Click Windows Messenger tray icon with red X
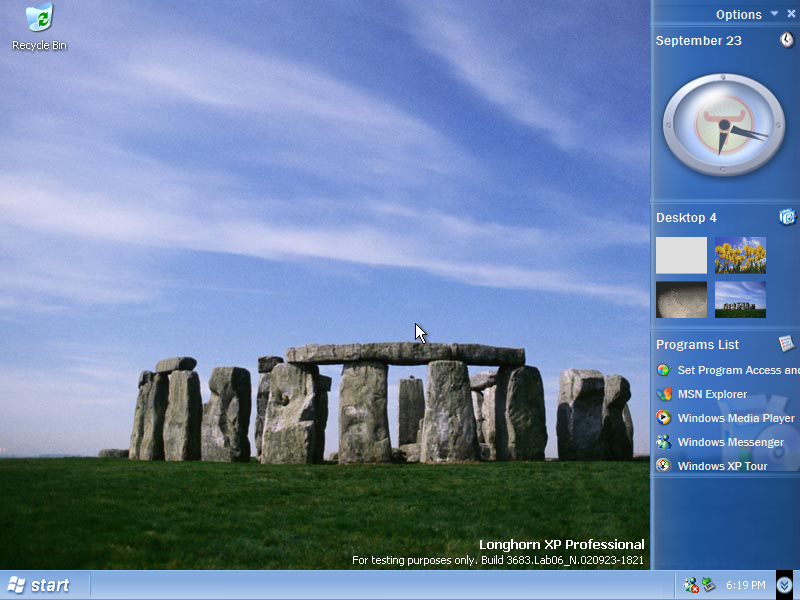The height and width of the screenshot is (600, 800). (x=690, y=585)
